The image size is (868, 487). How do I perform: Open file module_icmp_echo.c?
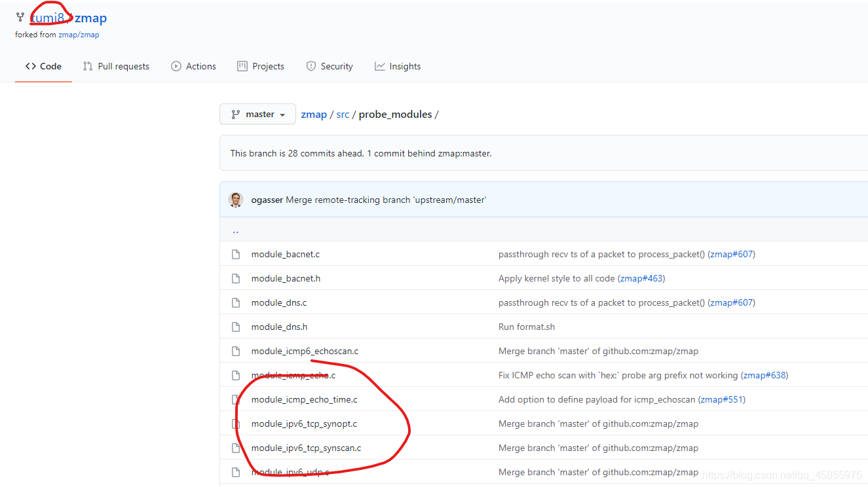click(x=293, y=375)
